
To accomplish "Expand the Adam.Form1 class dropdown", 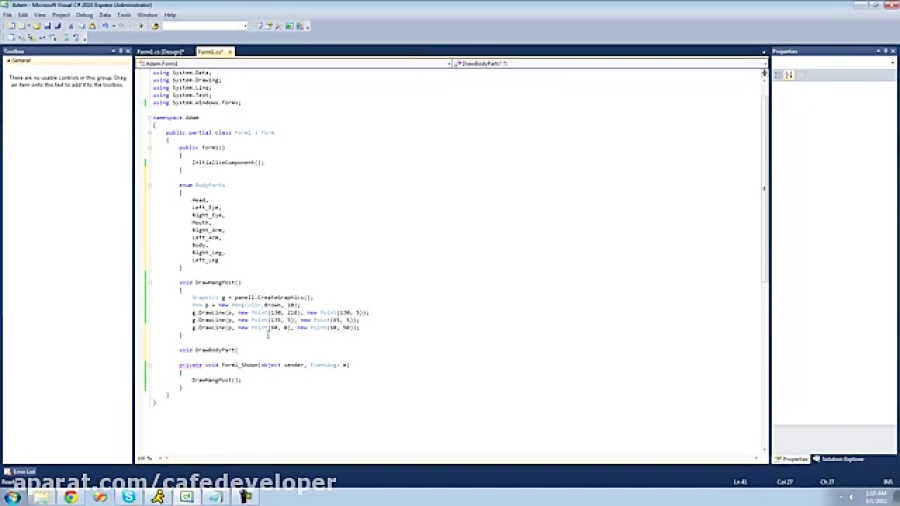I will pos(449,64).
